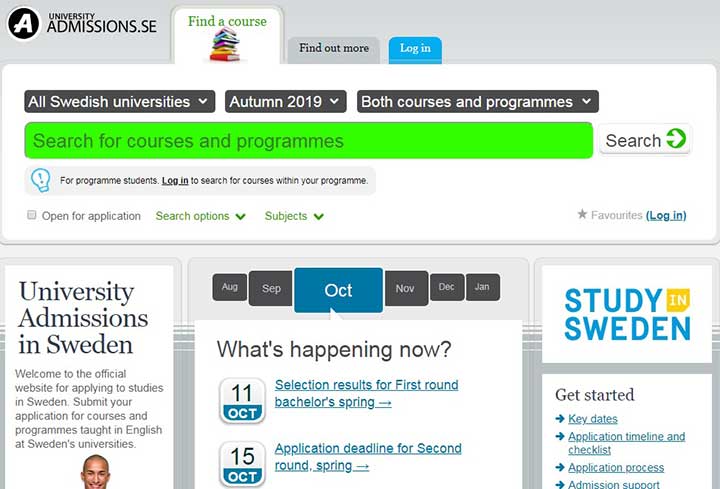
Task: Expand Search options
Action: pyautogui.click(x=201, y=216)
